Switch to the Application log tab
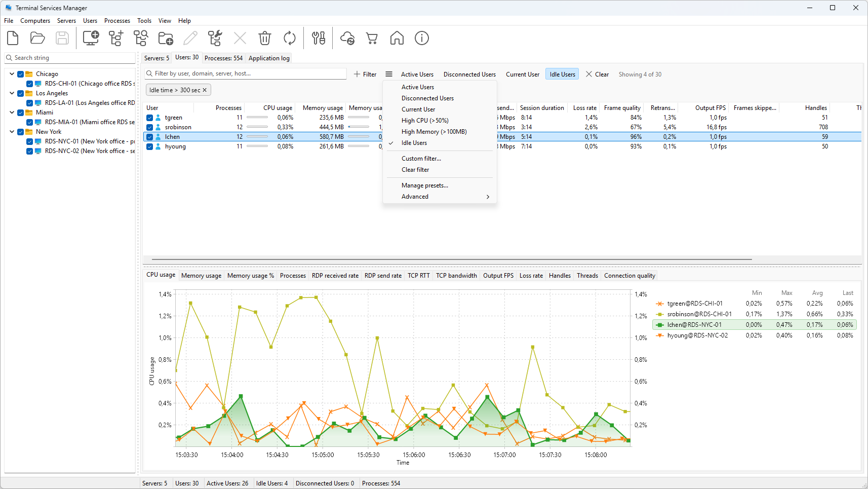This screenshot has height=489, width=868. (x=269, y=58)
